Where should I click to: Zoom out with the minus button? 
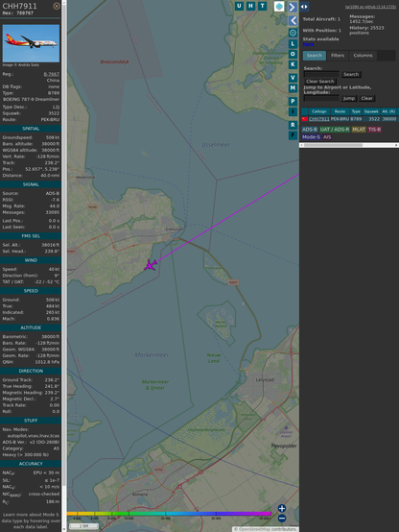[x=282, y=519]
